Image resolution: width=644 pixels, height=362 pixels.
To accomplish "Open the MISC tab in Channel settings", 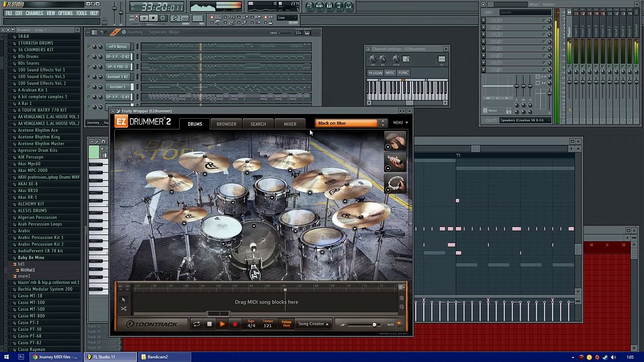I will pyautogui.click(x=390, y=73).
